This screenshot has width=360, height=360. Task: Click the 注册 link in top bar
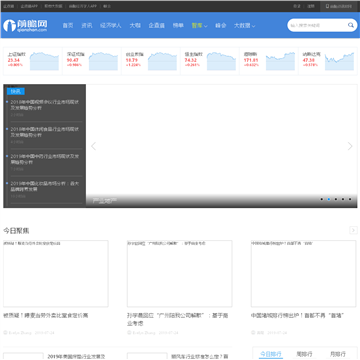(x=311, y=6)
